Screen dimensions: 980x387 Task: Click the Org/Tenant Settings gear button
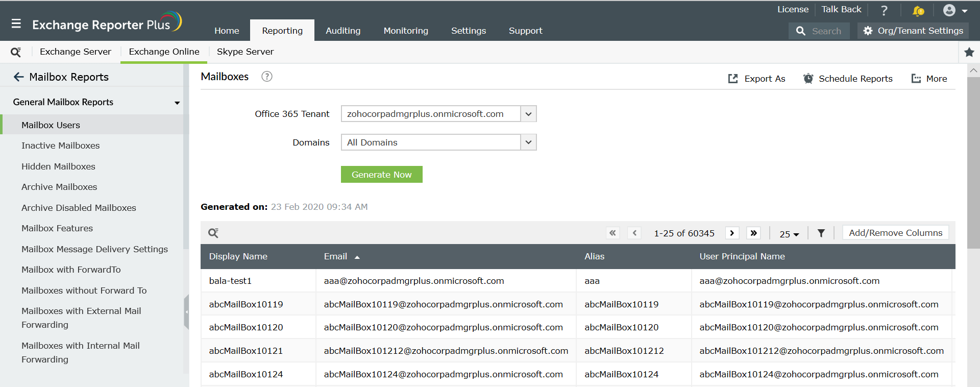pyautogui.click(x=913, y=31)
